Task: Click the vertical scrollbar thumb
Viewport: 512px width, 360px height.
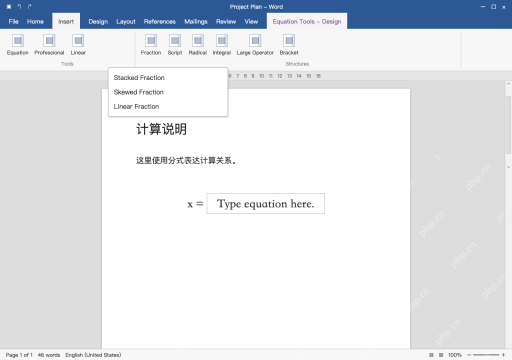Action: click(x=508, y=125)
